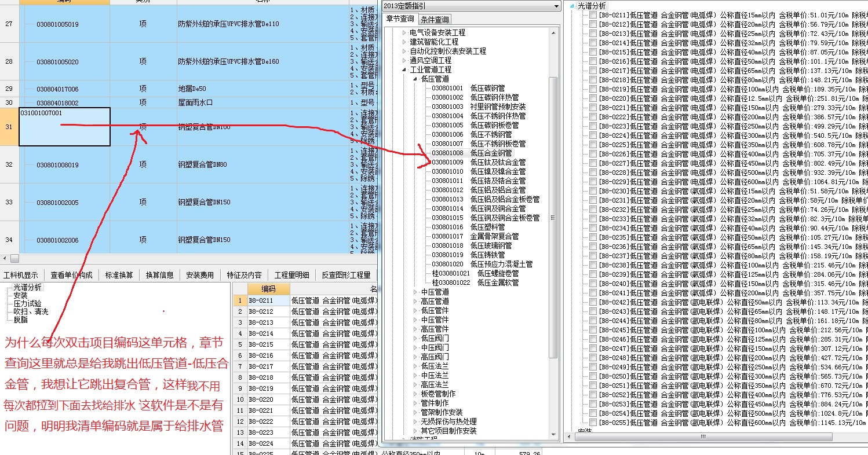This screenshot has height=455, width=868.
Task: Switch to the 条件查询 tab
Action: click(x=435, y=20)
